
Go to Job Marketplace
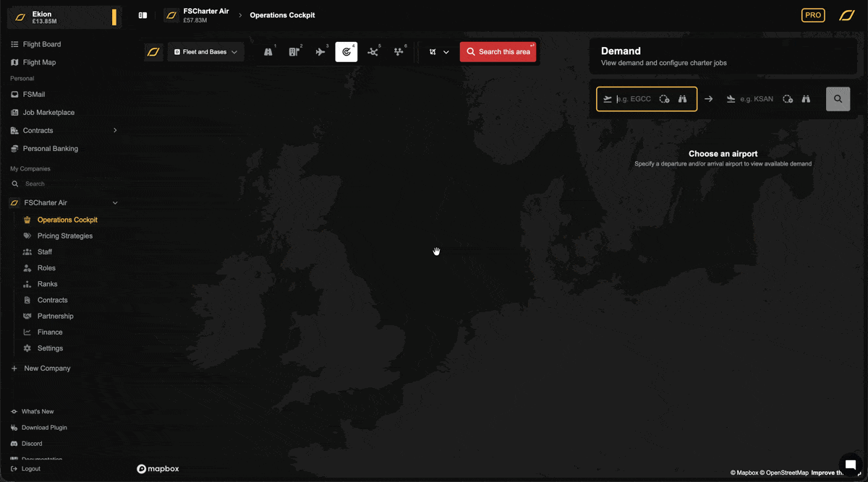coord(48,113)
